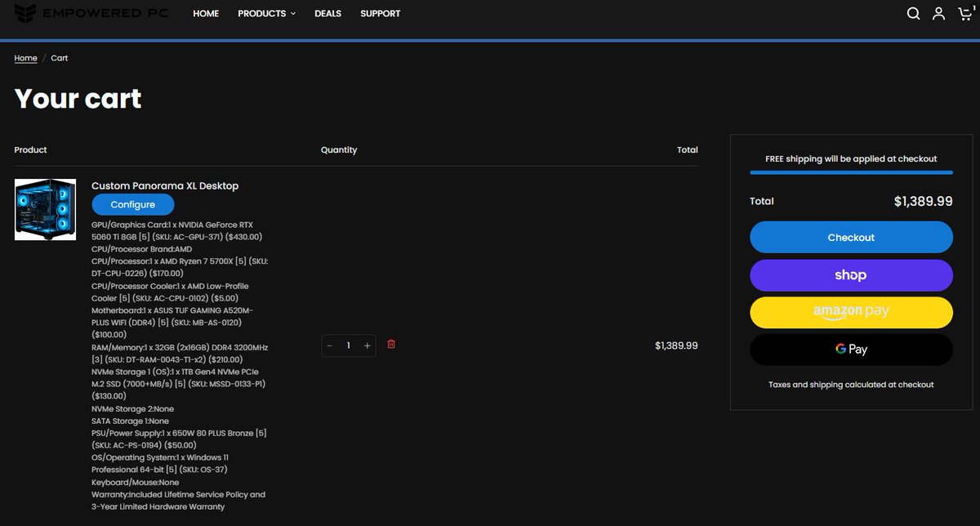Click the Total column header
Screen dimensions: 980x526
click(688, 149)
